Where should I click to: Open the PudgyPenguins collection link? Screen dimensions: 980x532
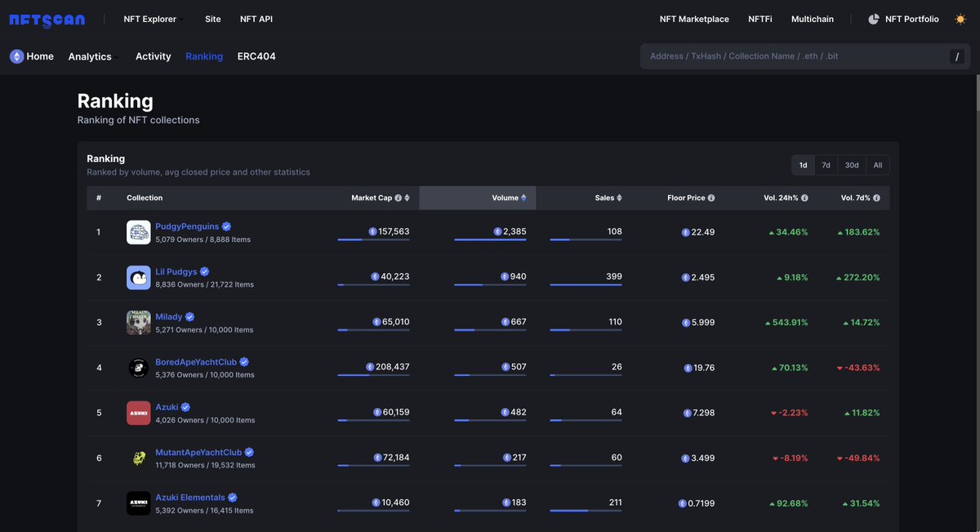pyautogui.click(x=187, y=226)
